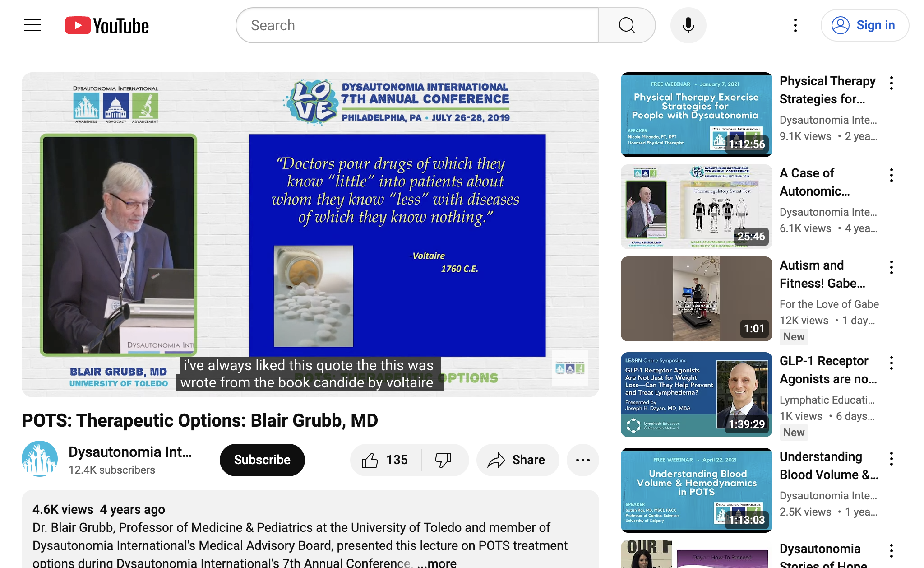Open more actions under the video

pos(582,460)
